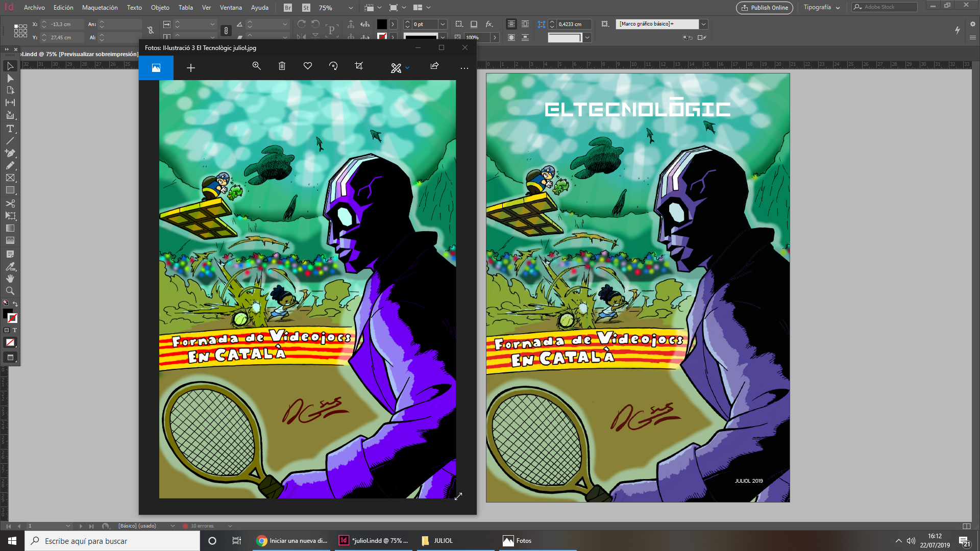Open the Ventana menu

231,8
